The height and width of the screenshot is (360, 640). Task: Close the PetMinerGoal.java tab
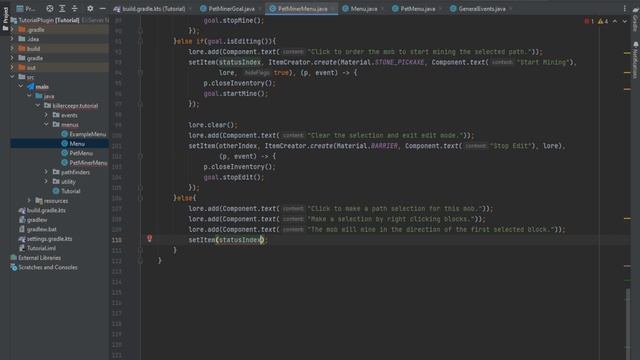tap(260, 9)
